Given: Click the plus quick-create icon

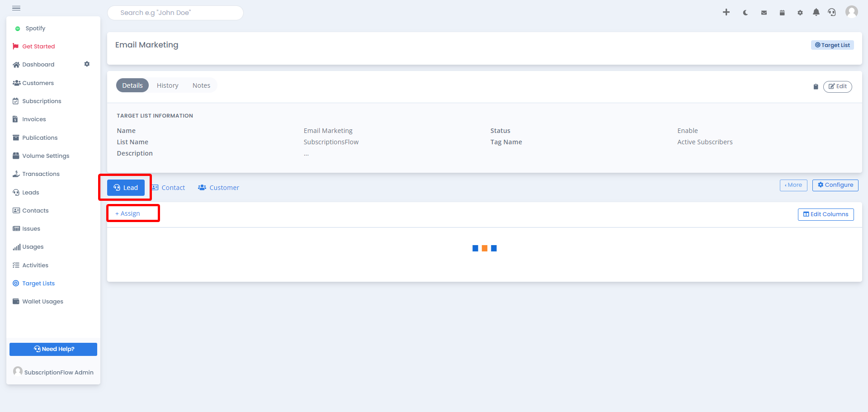Looking at the screenshot, I should (x=726, y=12).
